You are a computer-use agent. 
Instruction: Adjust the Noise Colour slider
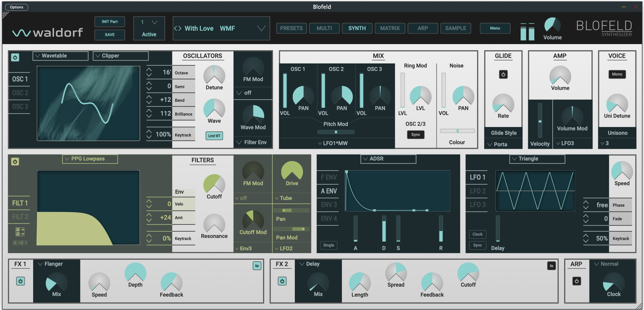(457, 131)
